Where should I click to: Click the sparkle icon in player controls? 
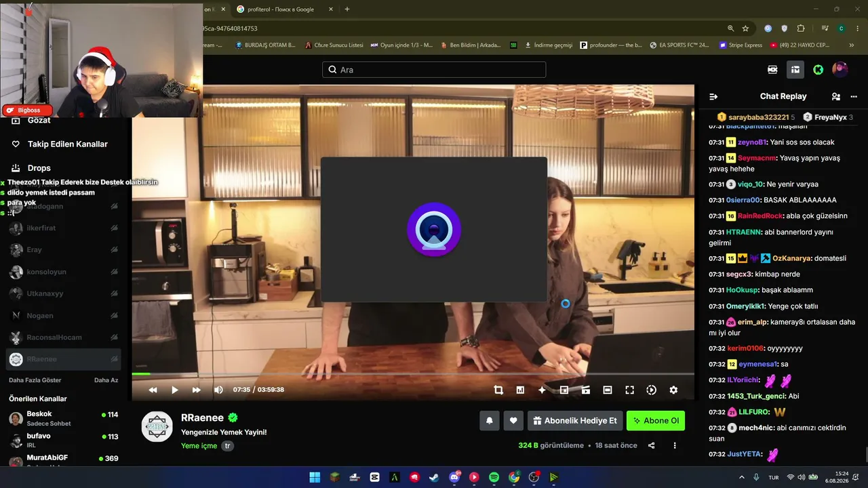click(542, 390)
